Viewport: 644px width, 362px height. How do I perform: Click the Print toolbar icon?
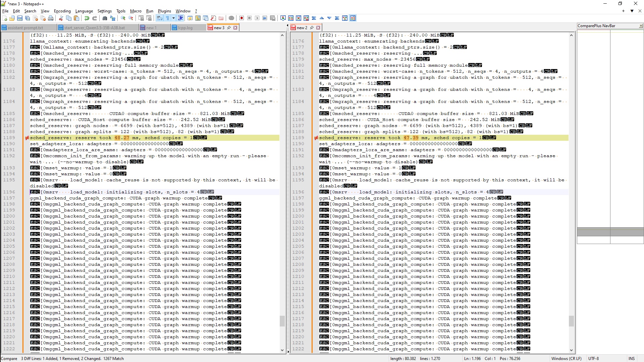pyautogui.click(x=51, y=18)
